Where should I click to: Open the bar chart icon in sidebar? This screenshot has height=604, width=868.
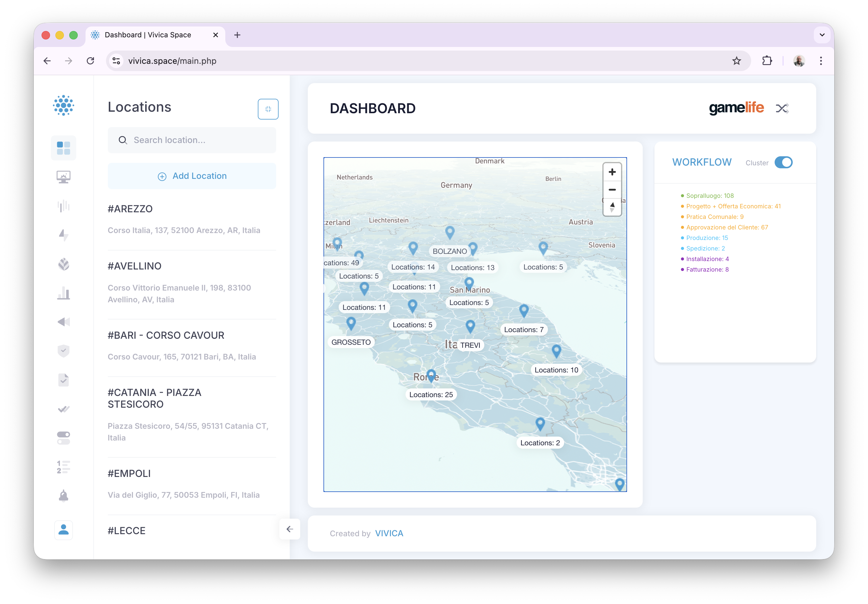point(64,293)
